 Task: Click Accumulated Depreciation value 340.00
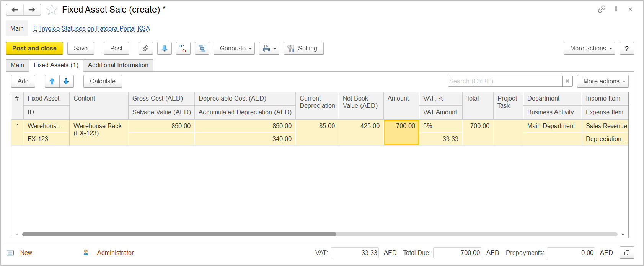pyautogui.click(x=245, y=139)
